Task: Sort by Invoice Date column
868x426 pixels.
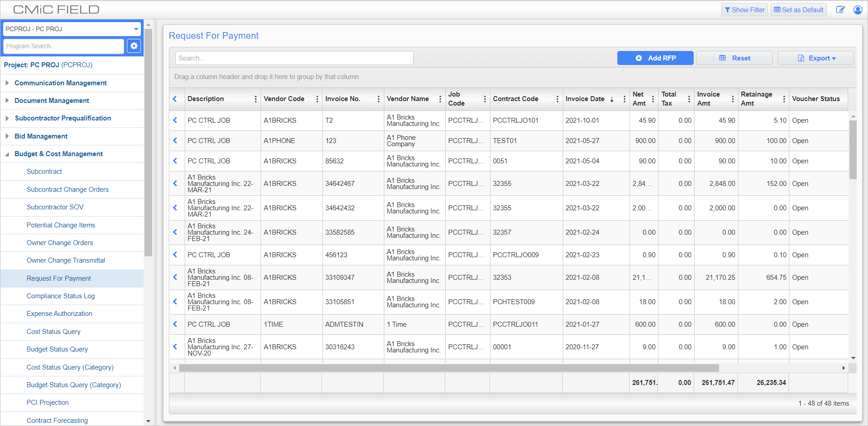Action: 585,99
